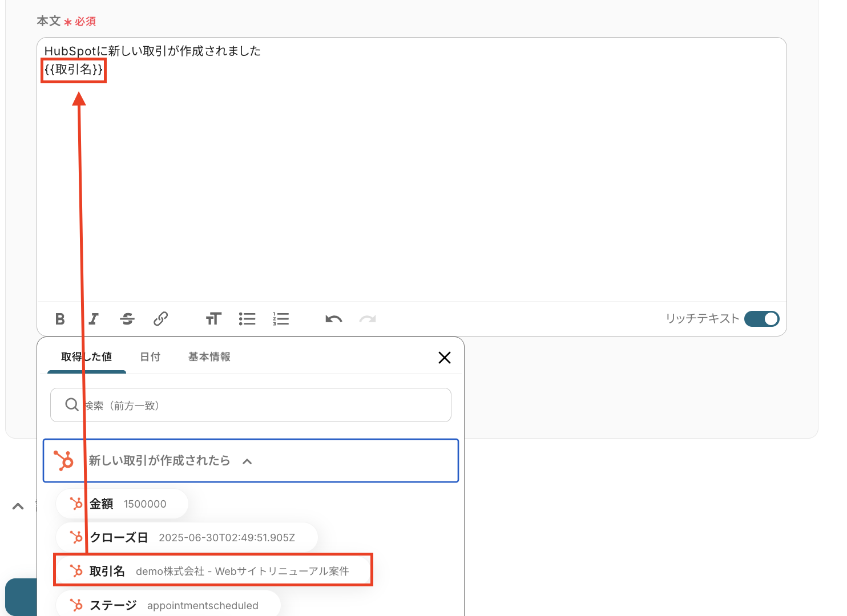Insert the 金額 1500000 value
Screen dimensions: 847x616
pos(122,504)
